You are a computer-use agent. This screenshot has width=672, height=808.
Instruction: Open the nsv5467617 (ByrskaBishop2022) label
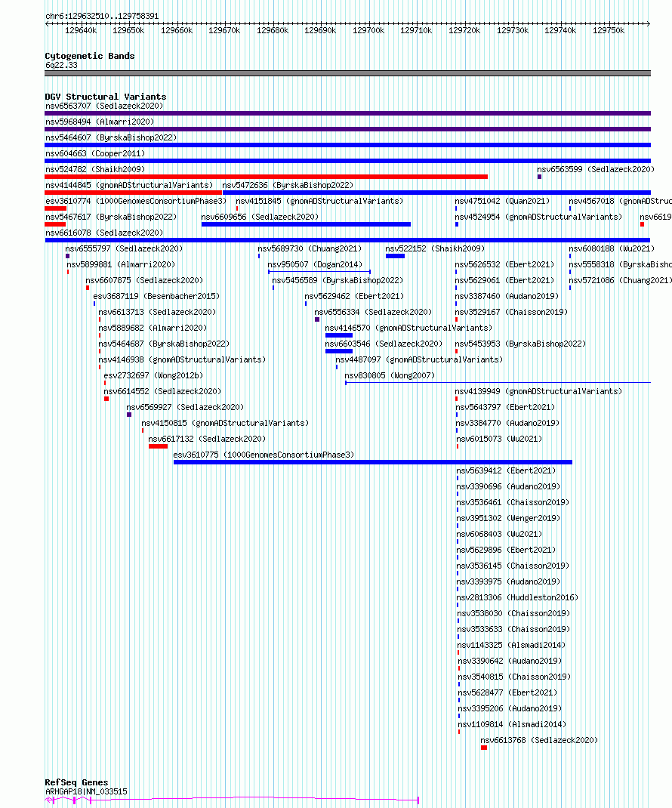click(x=111, y=217)
